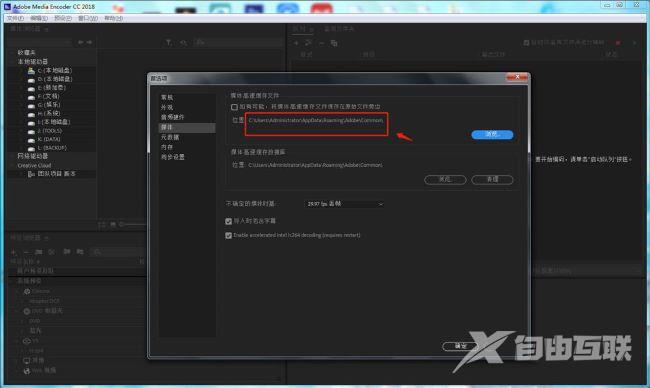The image size is (650, 388).
Task: Select the F: (文档) drive in tree
Action: point(49,96)
